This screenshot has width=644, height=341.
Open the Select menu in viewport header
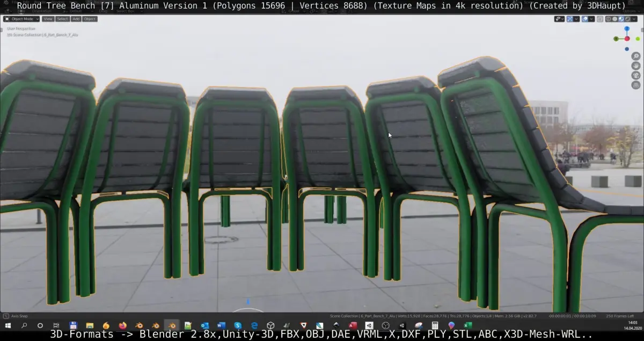coord(62,19)
